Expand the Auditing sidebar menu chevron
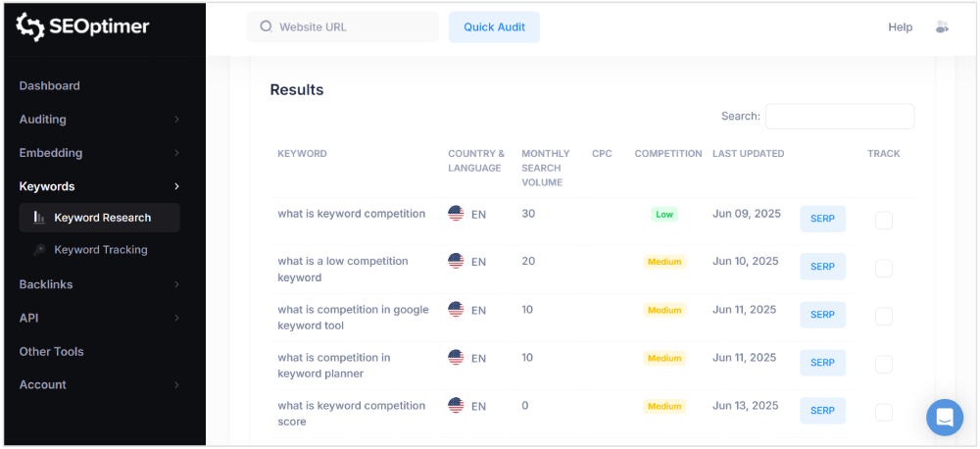The width and height of the screenshot is (980, 449). coord(176,120)
